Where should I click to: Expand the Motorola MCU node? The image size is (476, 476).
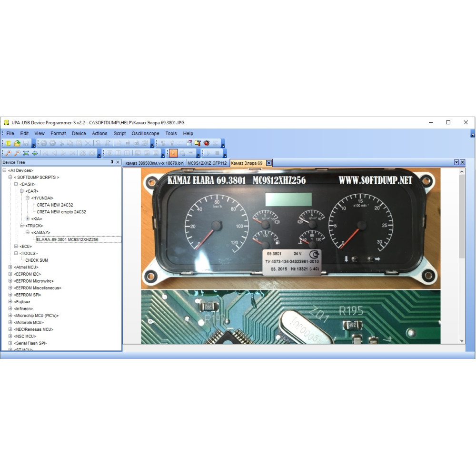point(10,322)
